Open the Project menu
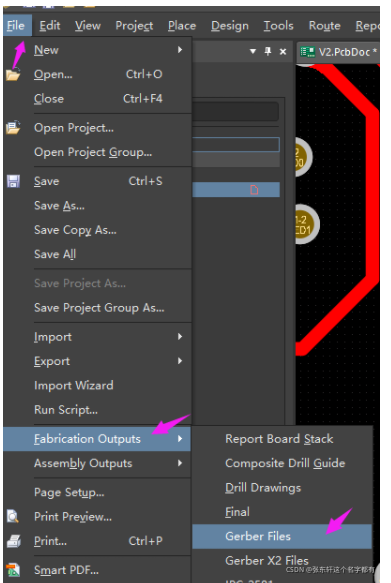 pos(134,26)
